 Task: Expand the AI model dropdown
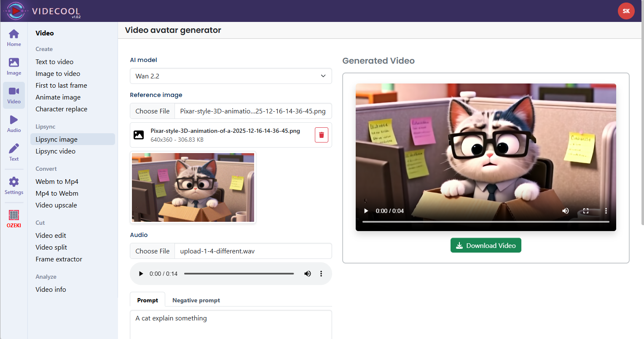click(x=231, y=76)
